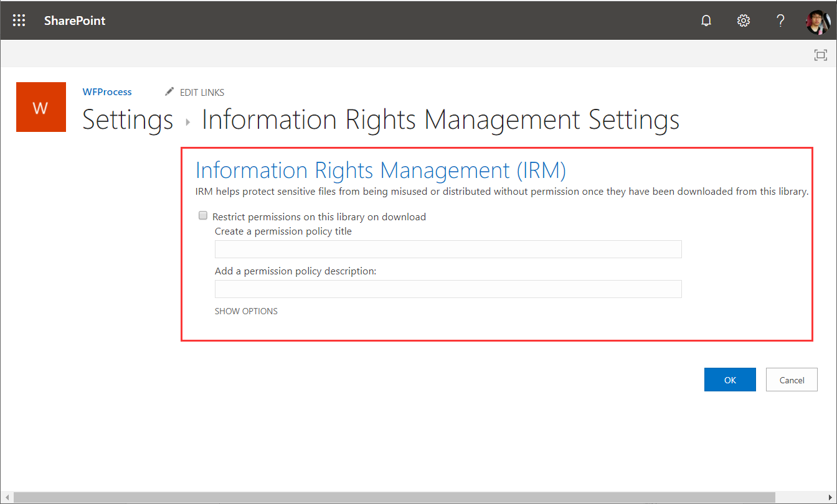837x504 pixels.
Task: Open the WFProcess site link
Action: pyautogui.click(x=107, y=92)
